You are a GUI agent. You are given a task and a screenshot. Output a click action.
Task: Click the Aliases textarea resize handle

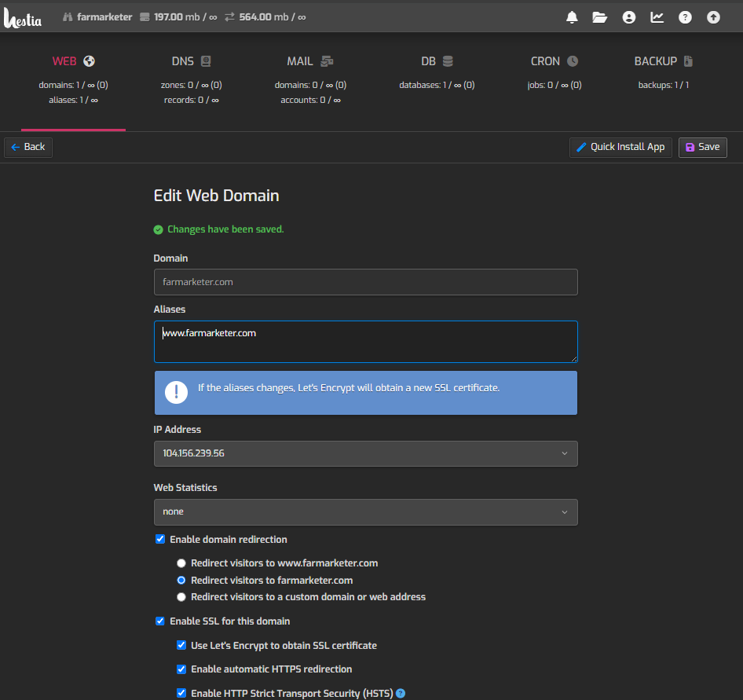[x=574, y=359]
